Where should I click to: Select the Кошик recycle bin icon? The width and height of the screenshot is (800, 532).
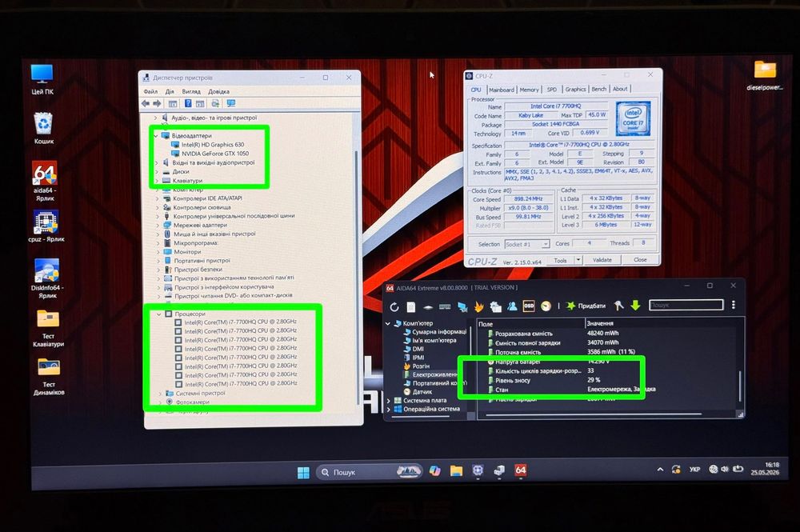coord(44,129)
